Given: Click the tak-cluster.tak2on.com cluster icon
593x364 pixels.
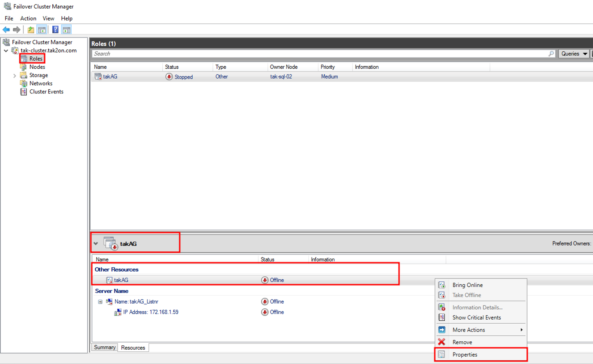Looking at the screenshot, I should click(15, 50).
